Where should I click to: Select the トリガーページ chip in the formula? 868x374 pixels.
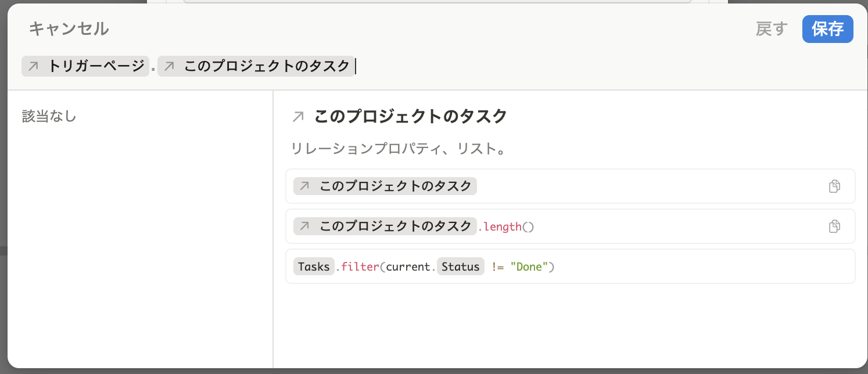coord(95,66)
